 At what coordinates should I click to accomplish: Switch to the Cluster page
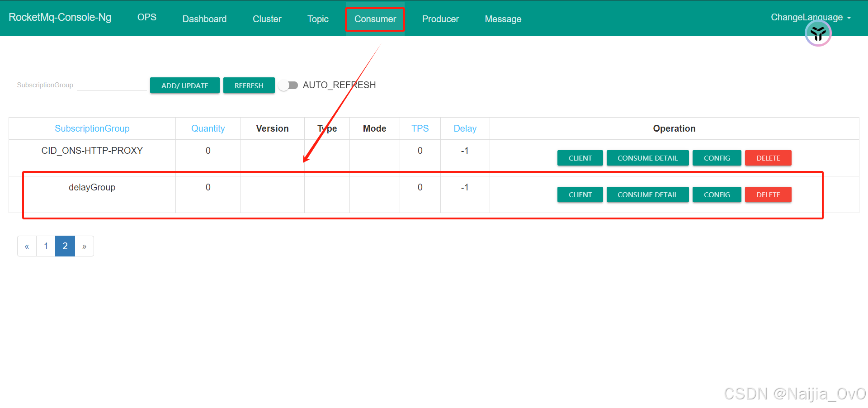[x=267, y=19]
